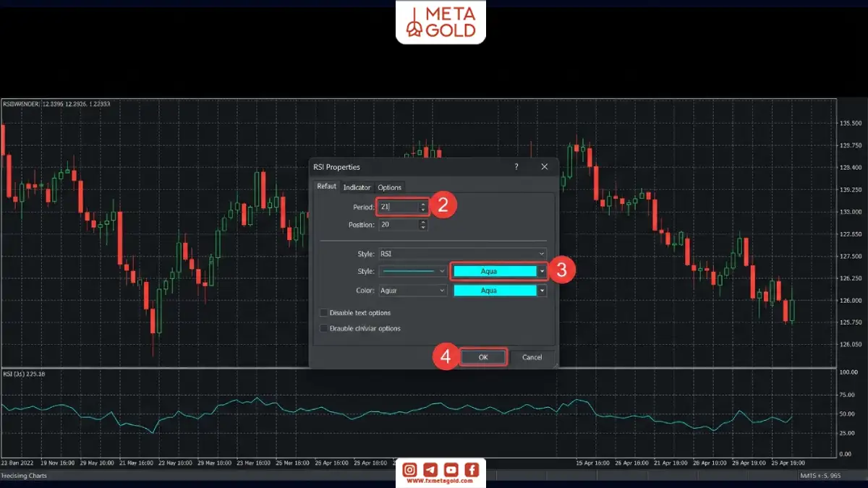Image resolution: width=868 pixels, height=488 pixels.
Task: Click Fredising Charts in the status bar
Action: pyautogui.click(x=23, y=476)
